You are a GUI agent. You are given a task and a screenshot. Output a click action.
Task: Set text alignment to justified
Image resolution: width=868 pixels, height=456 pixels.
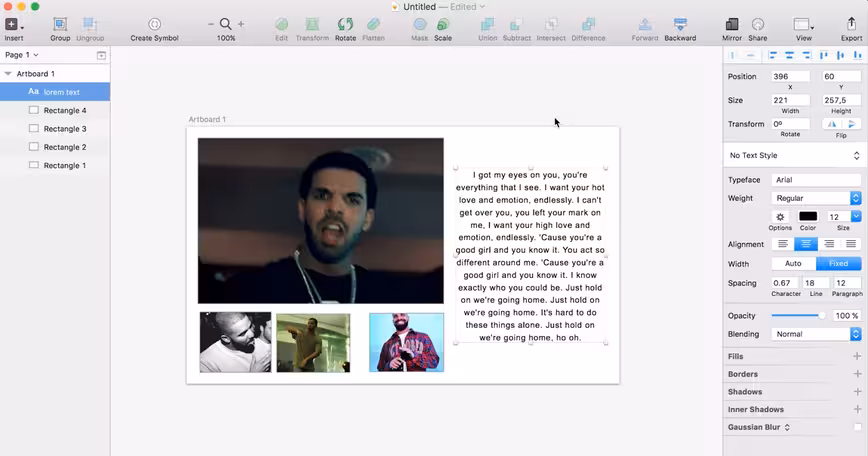[x=851, y=244]
